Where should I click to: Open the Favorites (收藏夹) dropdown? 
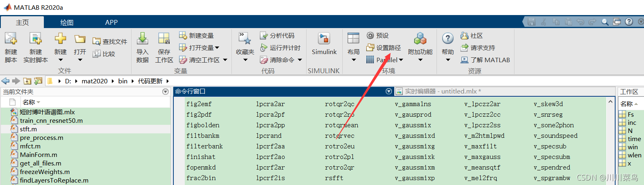pos(245,60)
